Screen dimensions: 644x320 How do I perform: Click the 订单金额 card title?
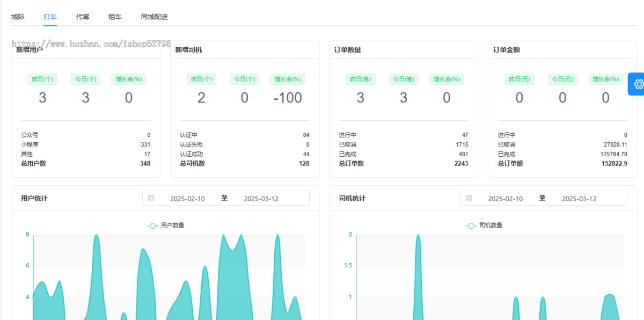[x=507, y=50]
